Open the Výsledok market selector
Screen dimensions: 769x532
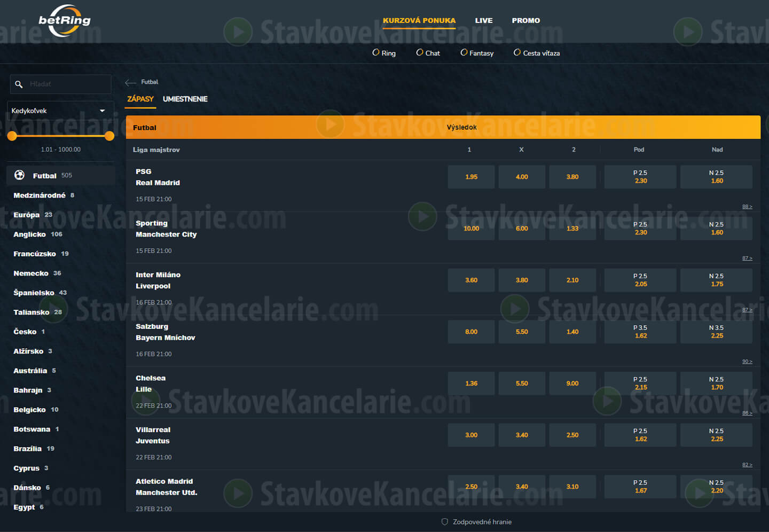[462, 127]
